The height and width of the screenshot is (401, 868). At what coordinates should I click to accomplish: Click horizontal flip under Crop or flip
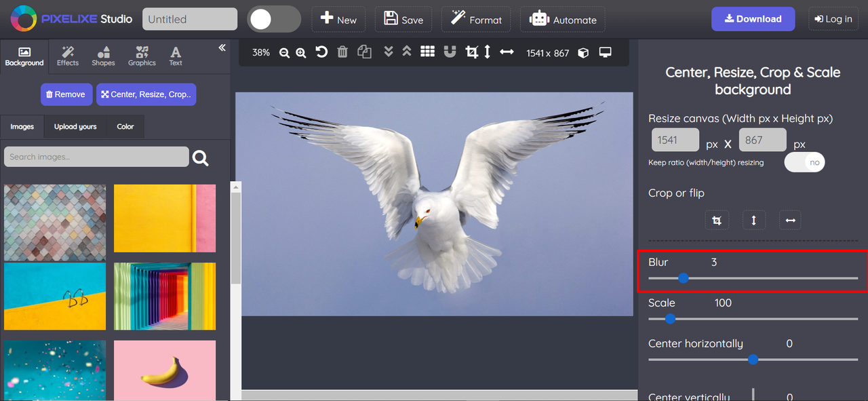[790, 220]
